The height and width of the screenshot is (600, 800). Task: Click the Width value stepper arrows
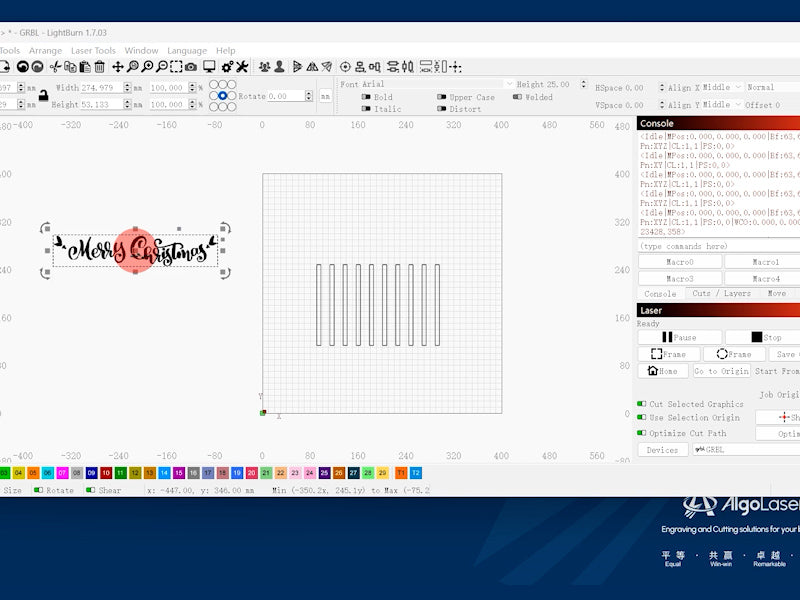tap(127, 88)
